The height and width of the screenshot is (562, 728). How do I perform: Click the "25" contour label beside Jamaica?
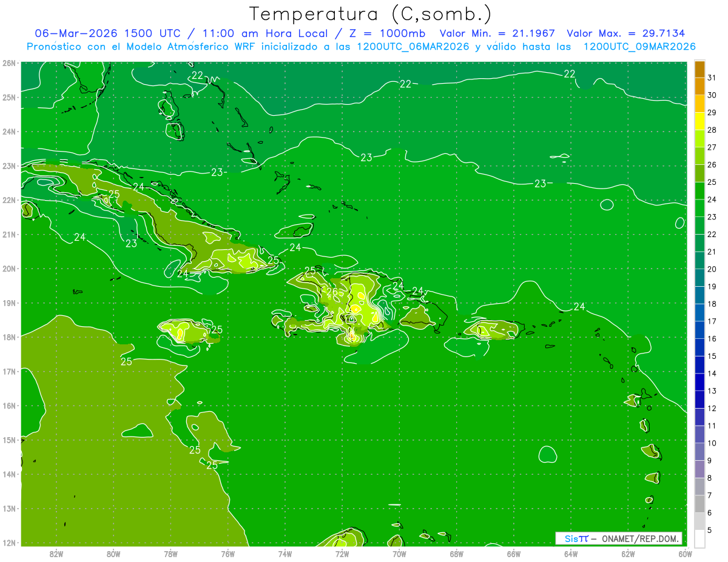coord(217,330)
